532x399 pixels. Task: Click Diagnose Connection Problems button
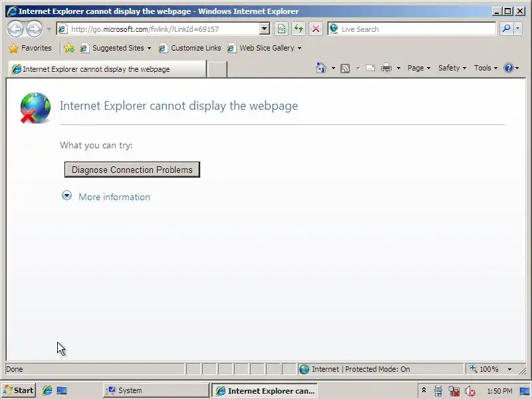click(132, 170)
